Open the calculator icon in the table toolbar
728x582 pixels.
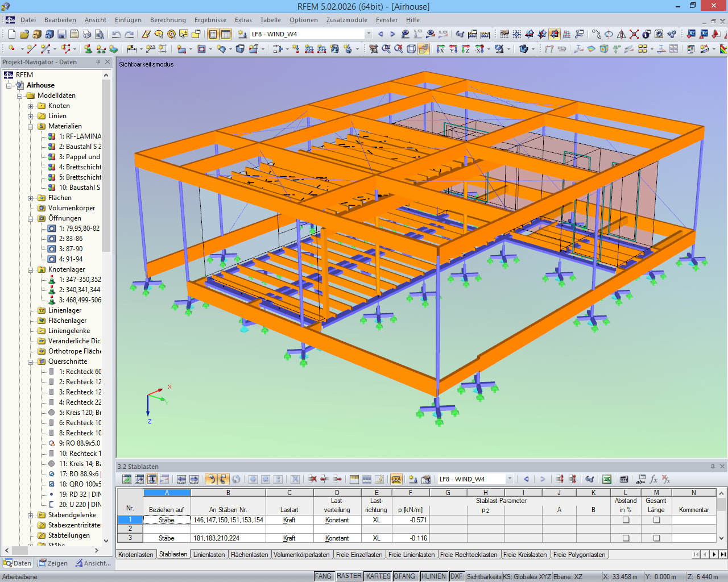click(x=624, y=480)
